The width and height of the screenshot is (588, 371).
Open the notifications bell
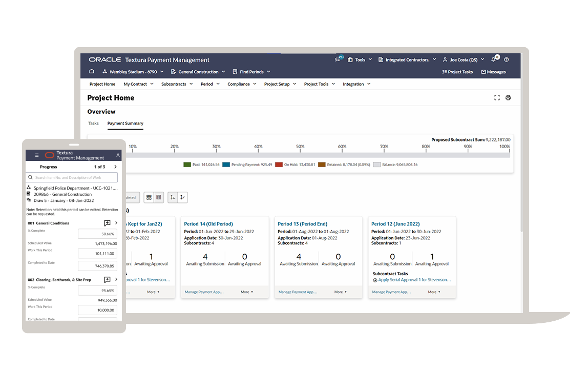pyautogui.click(x=493, y=59)
